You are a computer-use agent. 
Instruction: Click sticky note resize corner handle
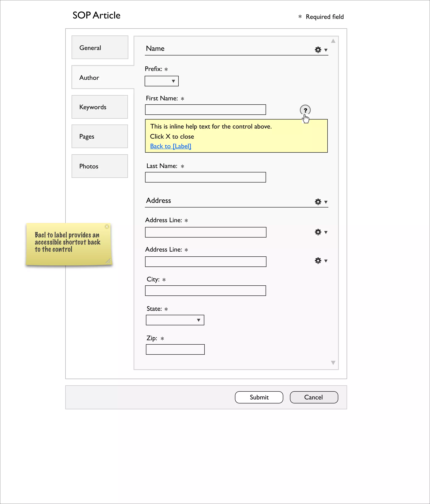coord(108,261)
